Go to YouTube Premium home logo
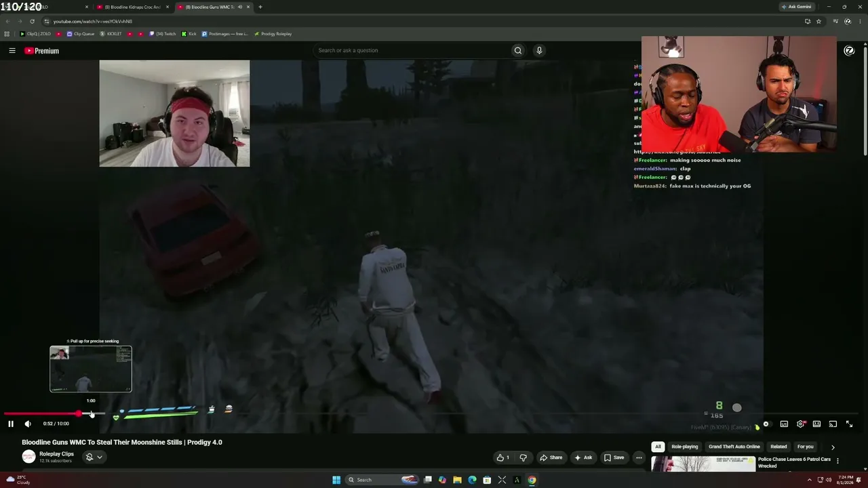This screenshot has width=868, height=488. (42, 51)
